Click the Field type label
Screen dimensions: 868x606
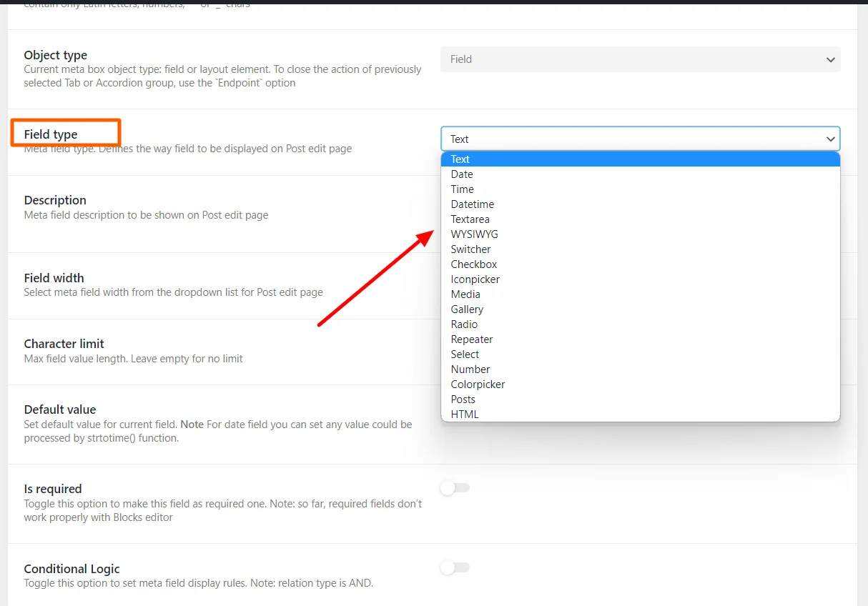[x=51, y=134]
